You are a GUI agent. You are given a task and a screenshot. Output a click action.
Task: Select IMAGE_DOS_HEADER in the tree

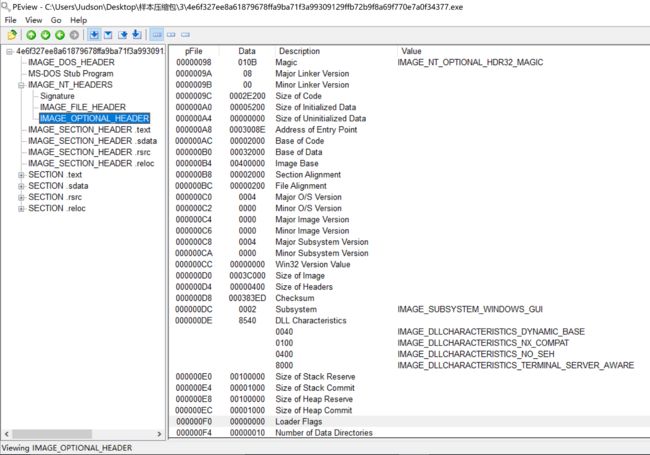coord(71,62)
